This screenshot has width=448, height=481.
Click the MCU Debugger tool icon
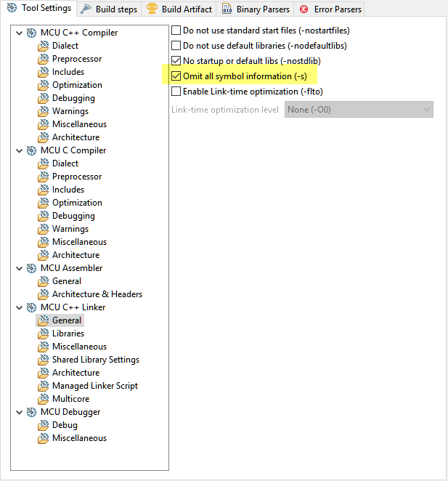[31, 412]
